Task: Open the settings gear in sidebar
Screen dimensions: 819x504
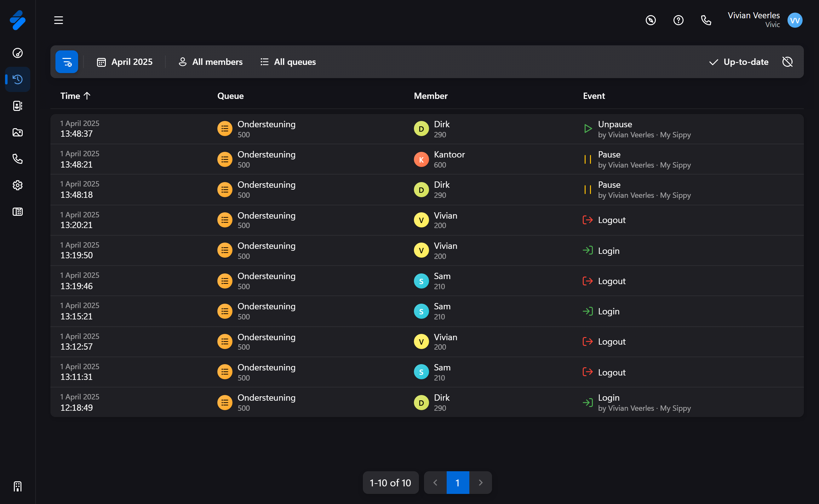Action: coord(18,185)
